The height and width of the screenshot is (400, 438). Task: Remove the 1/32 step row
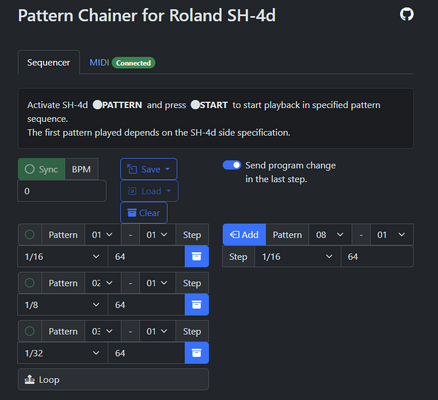[x=197, y=353]
